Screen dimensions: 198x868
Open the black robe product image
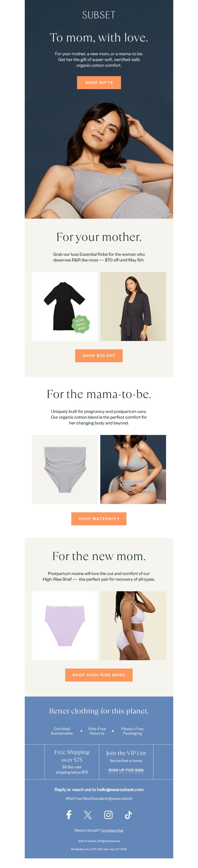click(64, 306)
